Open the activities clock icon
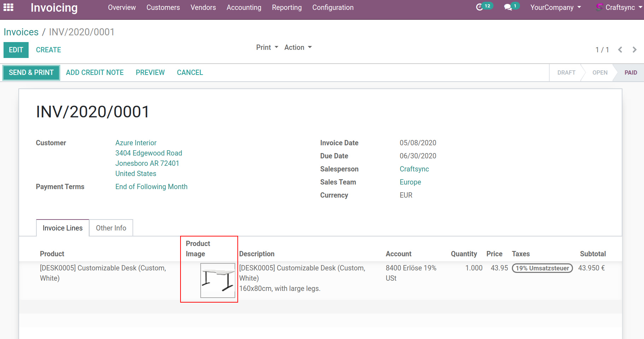 point(479,7)
